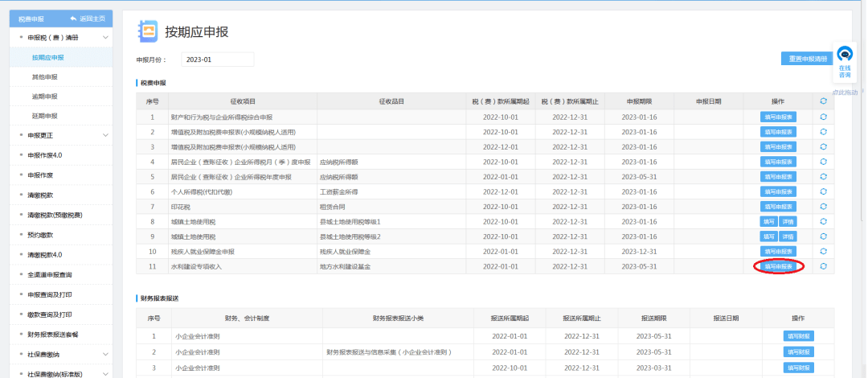Open 其他申报 in the sidebar
The width and height of the screenshot is (868, 378).
44,77
